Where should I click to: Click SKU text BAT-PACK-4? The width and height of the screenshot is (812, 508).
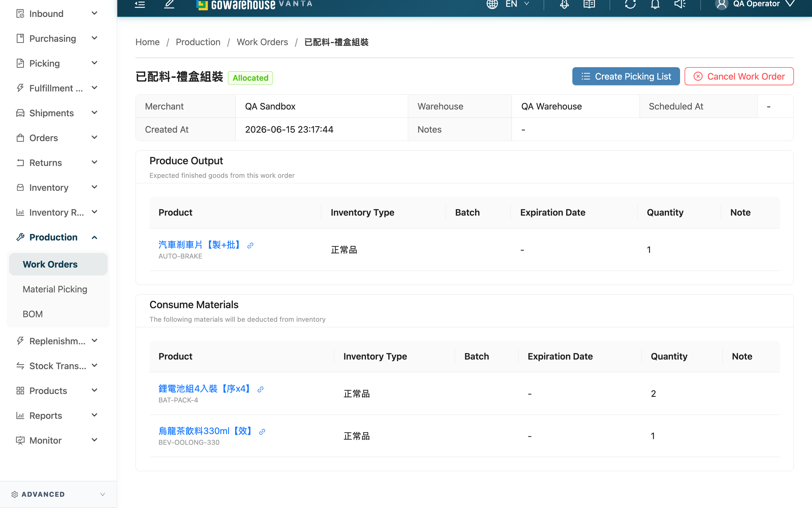[178, 400]
